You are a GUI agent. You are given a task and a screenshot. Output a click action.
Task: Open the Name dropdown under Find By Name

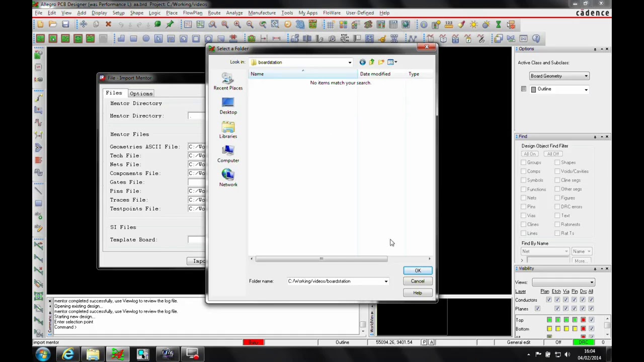point(589,251)
